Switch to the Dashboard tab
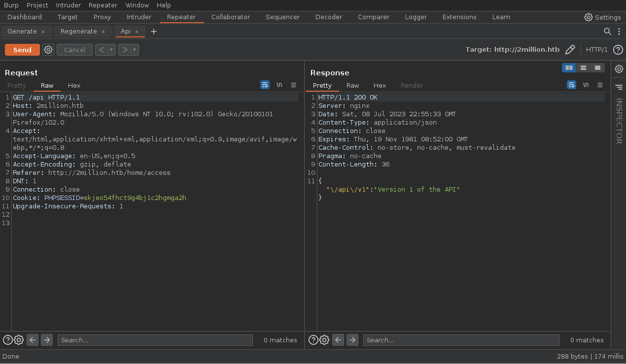This screenshot has width=626, height=364. 25,17
